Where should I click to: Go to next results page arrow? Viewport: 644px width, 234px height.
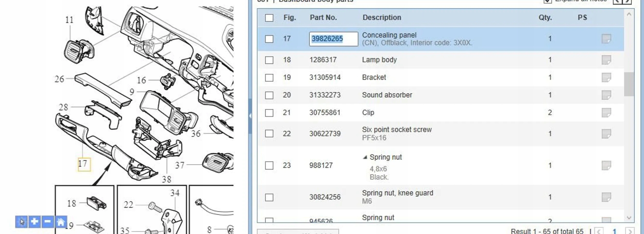click(x=630, y=231)
